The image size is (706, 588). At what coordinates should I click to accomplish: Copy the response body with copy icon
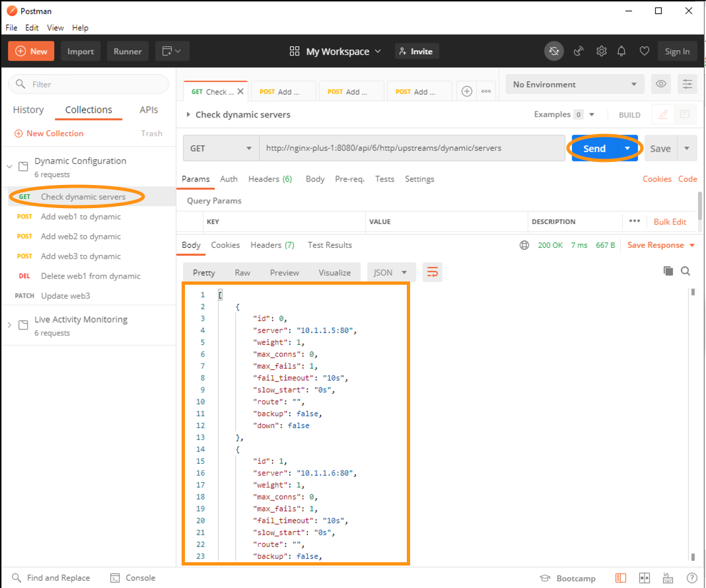[x=668, y=271]
